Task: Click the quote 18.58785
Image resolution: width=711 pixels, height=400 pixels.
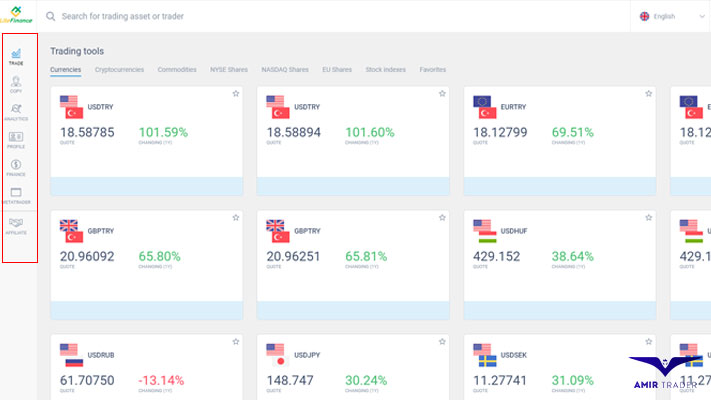Action: point(87,132)
